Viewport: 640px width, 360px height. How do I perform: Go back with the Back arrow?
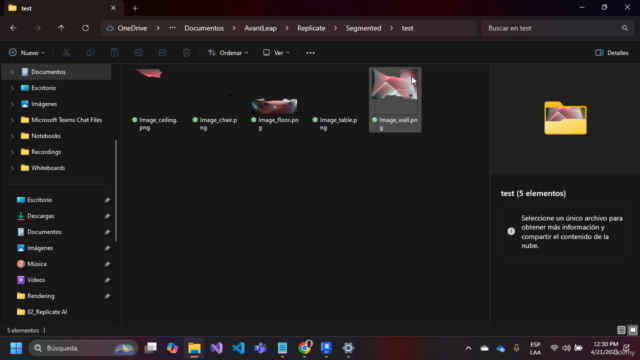[x=13, y=28]
